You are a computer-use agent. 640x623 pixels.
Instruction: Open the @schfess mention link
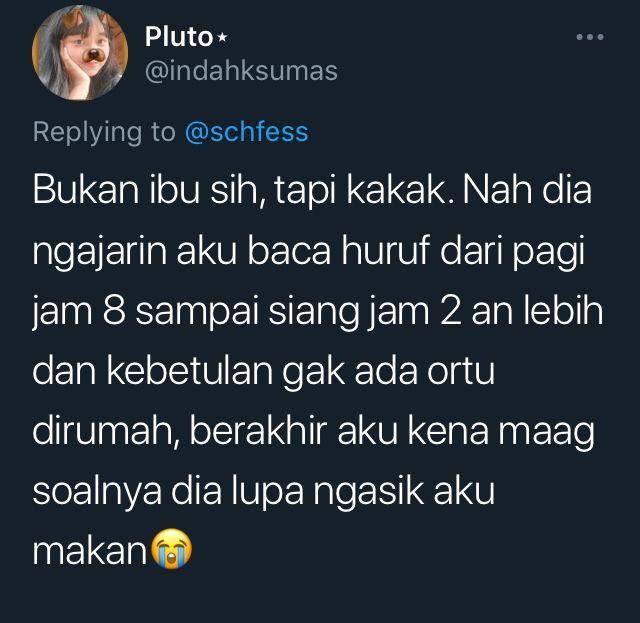coord(247,132)
